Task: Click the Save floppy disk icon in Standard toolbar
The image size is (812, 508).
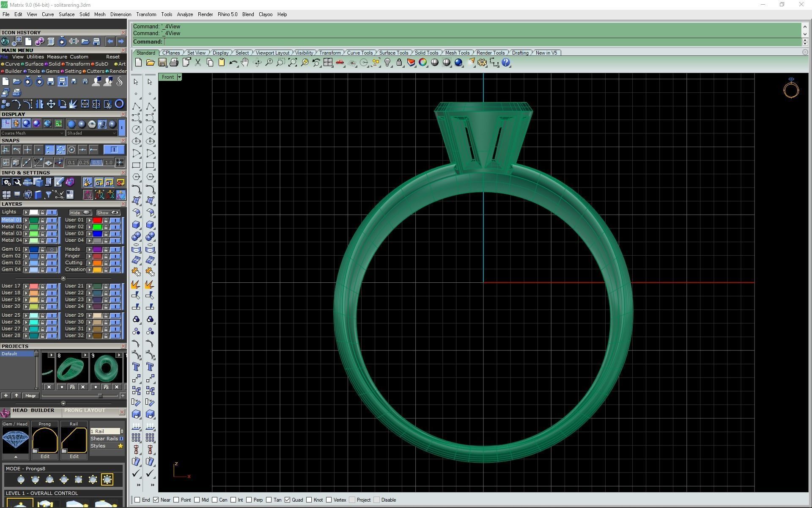Action: tap(162, 63)
